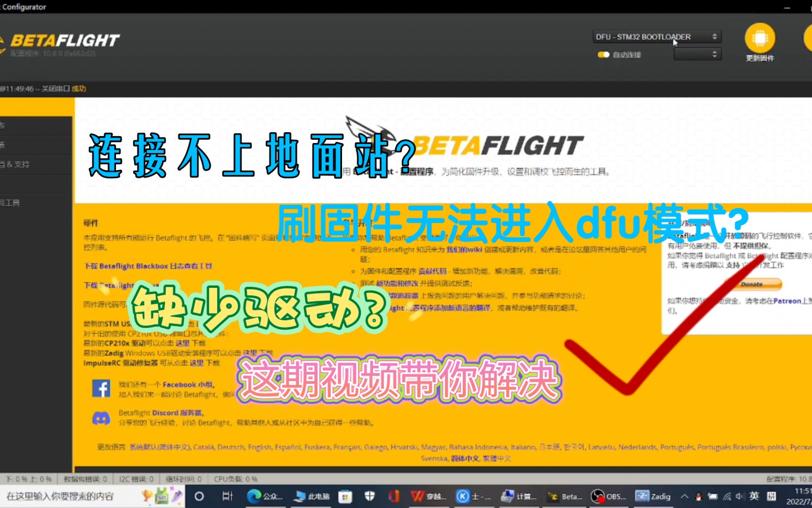The width and height of the screenshot is (812, 508).
Task: Switch to Zadig on the taskbar
Action: (x=653, y=496)
